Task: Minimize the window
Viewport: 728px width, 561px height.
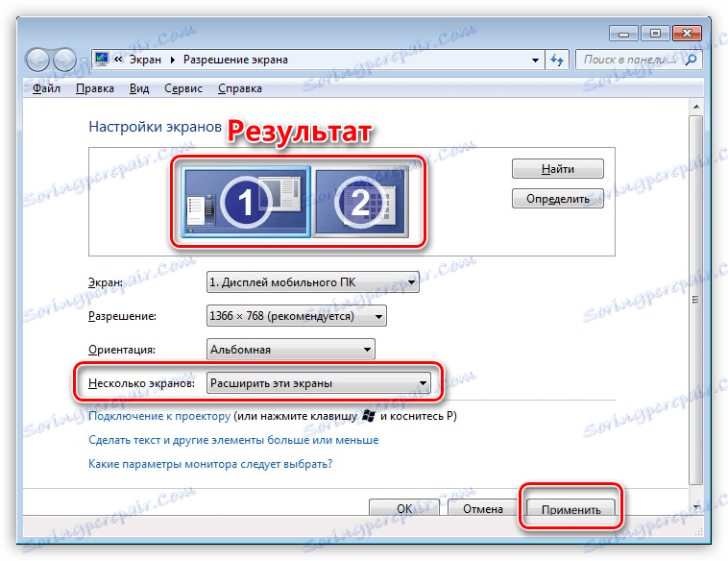Action: [624, 34]
